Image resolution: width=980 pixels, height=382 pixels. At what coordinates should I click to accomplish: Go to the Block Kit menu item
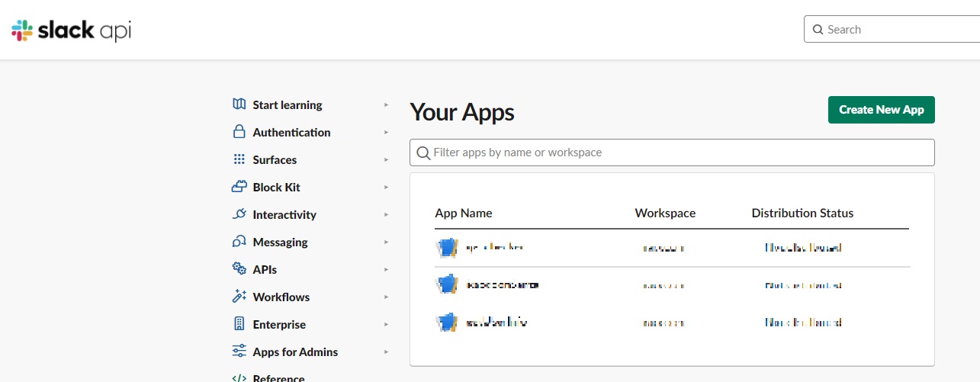click(277, 188)
